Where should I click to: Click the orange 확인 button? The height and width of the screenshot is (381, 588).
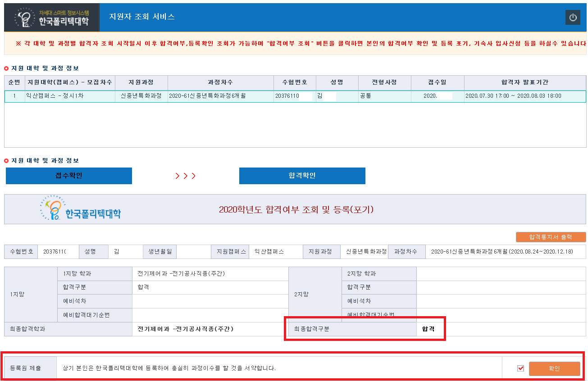[554, 368]
